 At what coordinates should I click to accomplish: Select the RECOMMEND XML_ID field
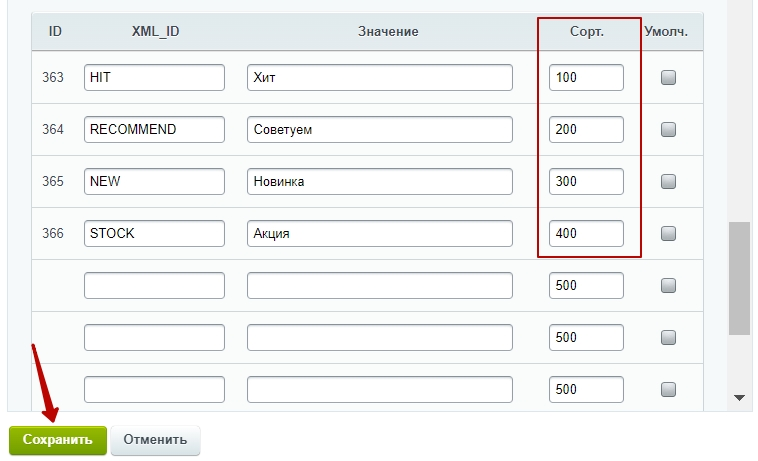(x=154, y=130)
